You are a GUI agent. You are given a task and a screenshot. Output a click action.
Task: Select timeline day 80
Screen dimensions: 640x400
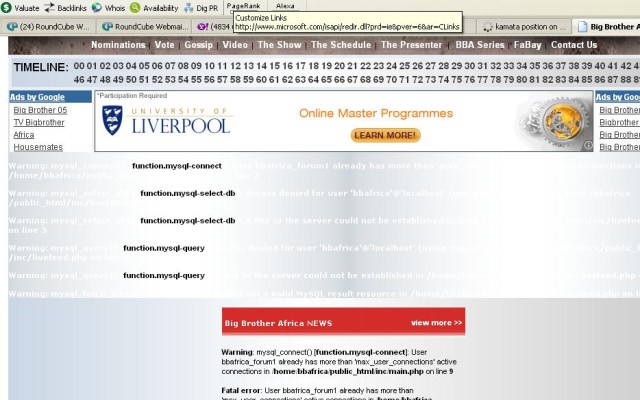[x=522, y=80]
